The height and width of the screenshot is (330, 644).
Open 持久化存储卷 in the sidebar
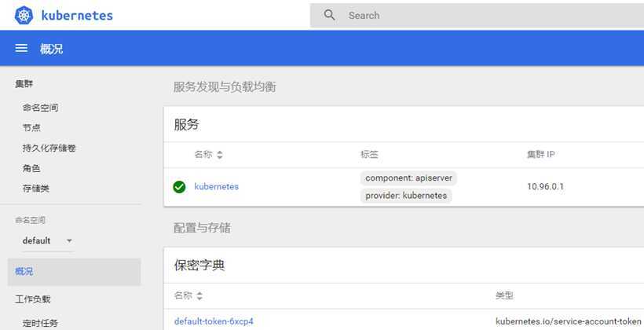tap(49, 148)
